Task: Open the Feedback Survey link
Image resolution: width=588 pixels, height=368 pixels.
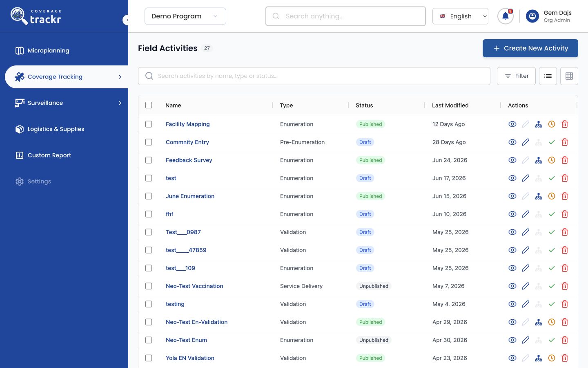Action: [x=189, y=160]
